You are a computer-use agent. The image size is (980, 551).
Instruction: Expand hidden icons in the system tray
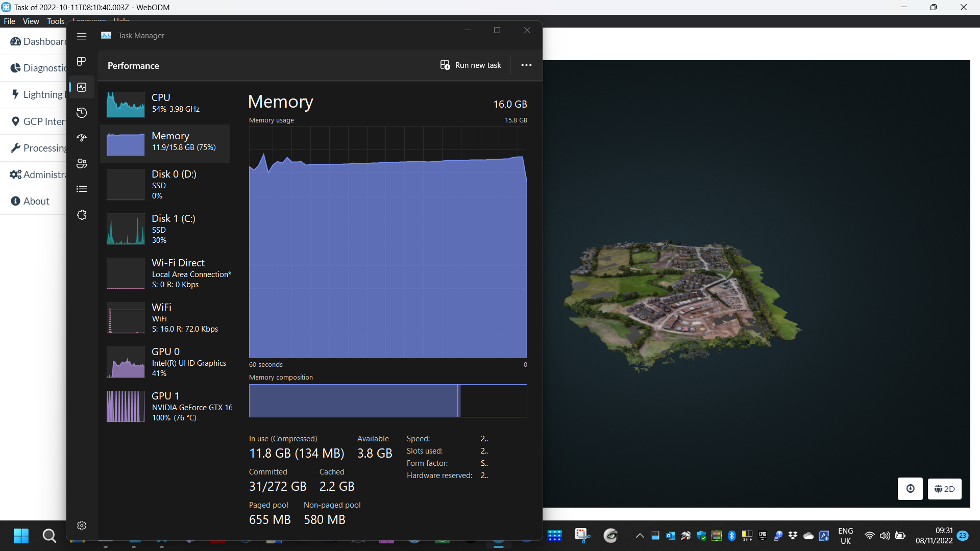coord(639,536)
